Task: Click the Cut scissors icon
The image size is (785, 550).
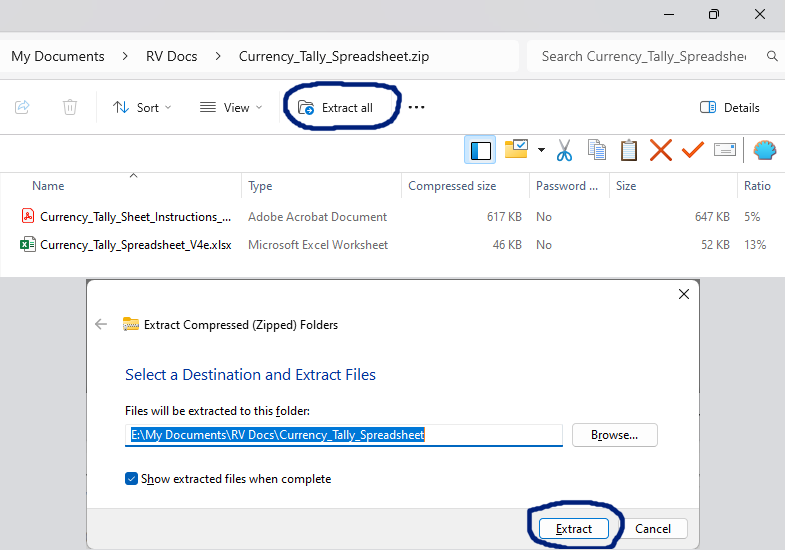Action: (564, 150)
